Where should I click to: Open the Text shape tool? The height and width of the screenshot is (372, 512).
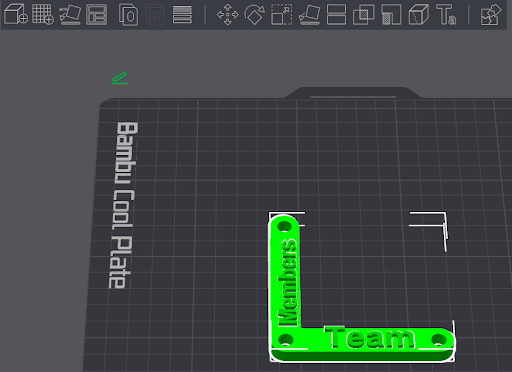coord(446,14)
